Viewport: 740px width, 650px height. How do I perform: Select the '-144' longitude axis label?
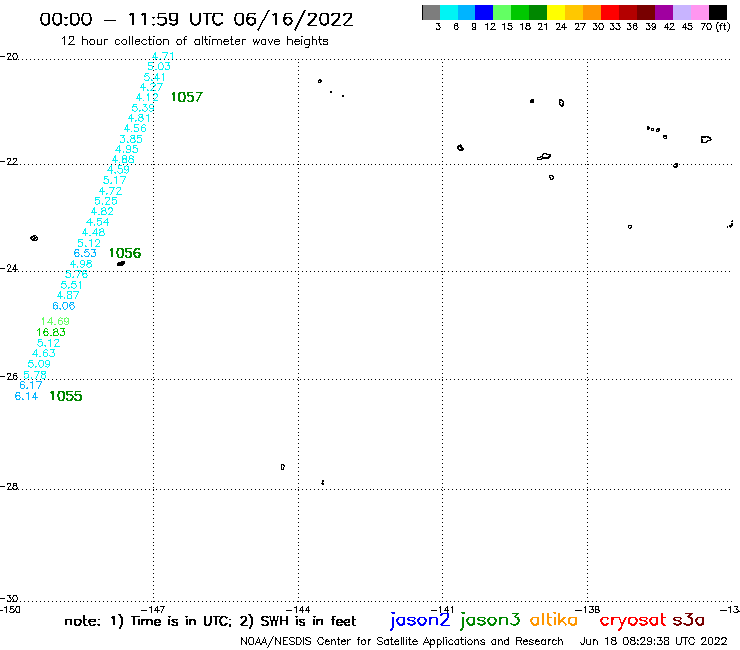tap(298, 609)
